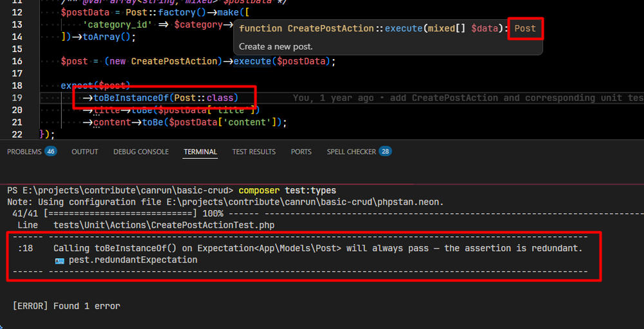Select the TERMINAL tab
644x329 pixels.
(x=200, y=152)
